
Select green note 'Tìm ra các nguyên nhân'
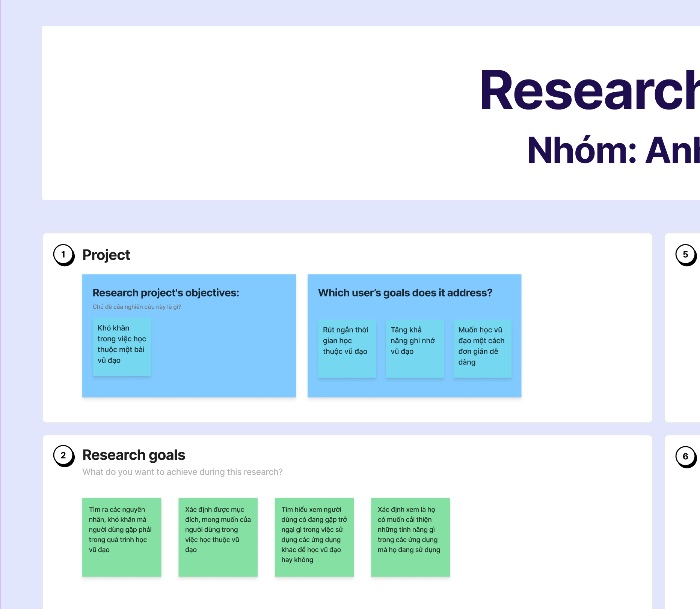[x=121, y=537]
